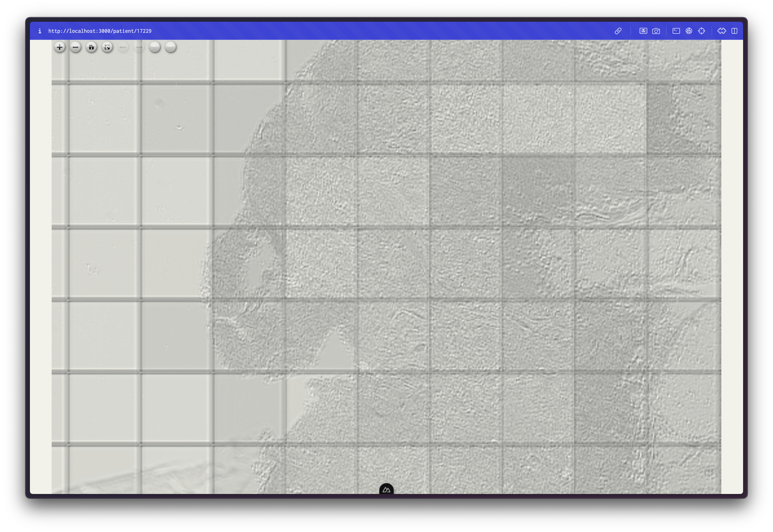Click the globe network icon

click(689, 31)
